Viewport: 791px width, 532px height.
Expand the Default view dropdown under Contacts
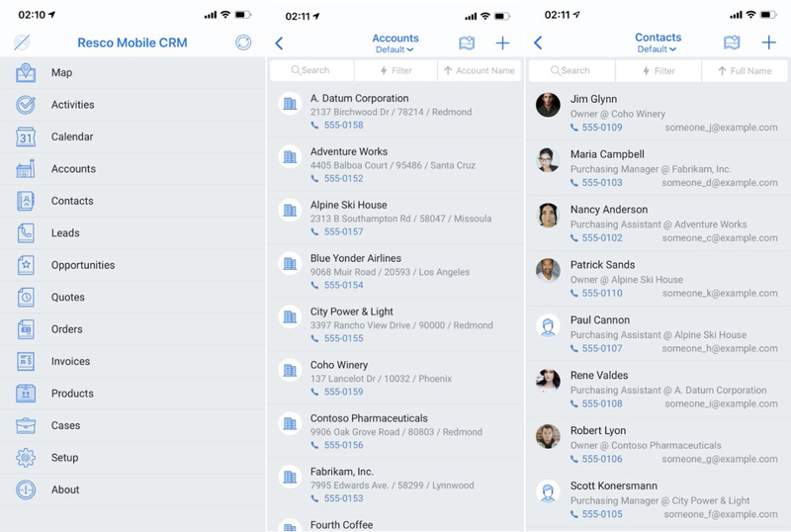[x=657, y=49]
